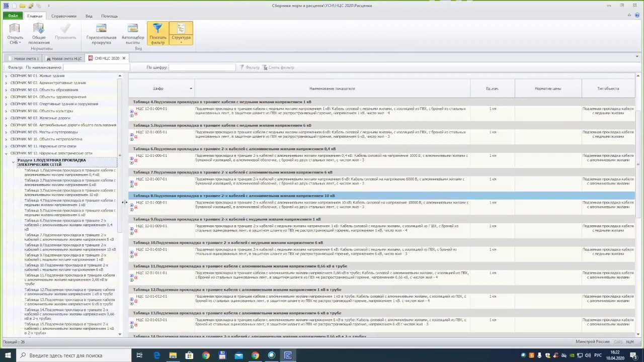Toggle Автоподбор высоты view option
644x362 pixels.
tap(133, 34)
